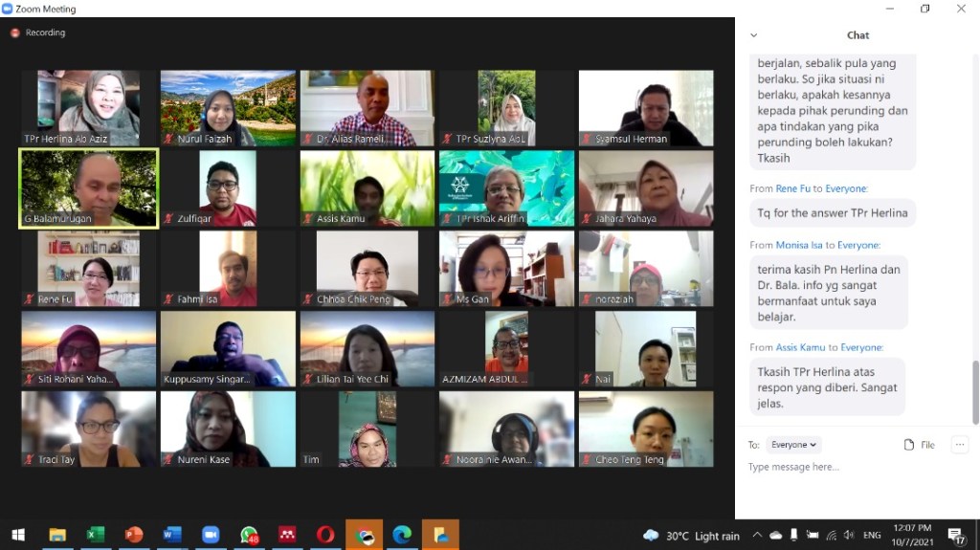The height and width of the screenshot is (550, 980).
Task: Launch Excel from the taskbar
Action: [96, 535]
